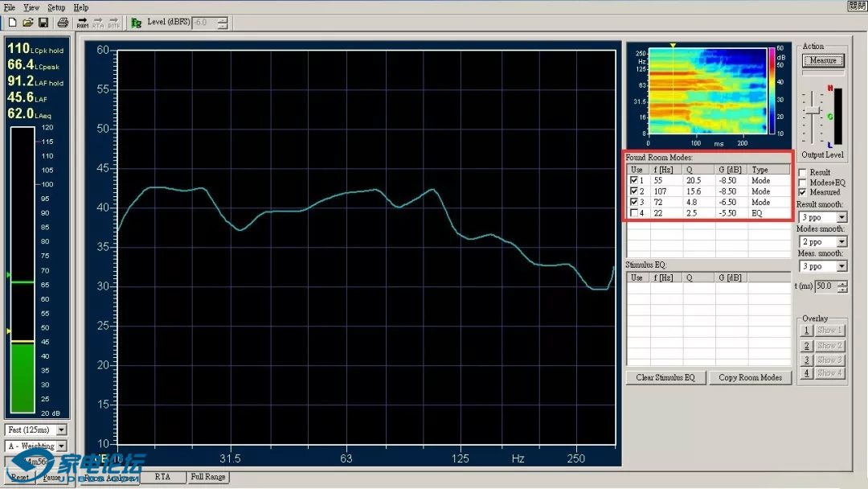Click the Print icon in toolbar
The height and width of the screenshot is (489, 868).
coord(62,23)
